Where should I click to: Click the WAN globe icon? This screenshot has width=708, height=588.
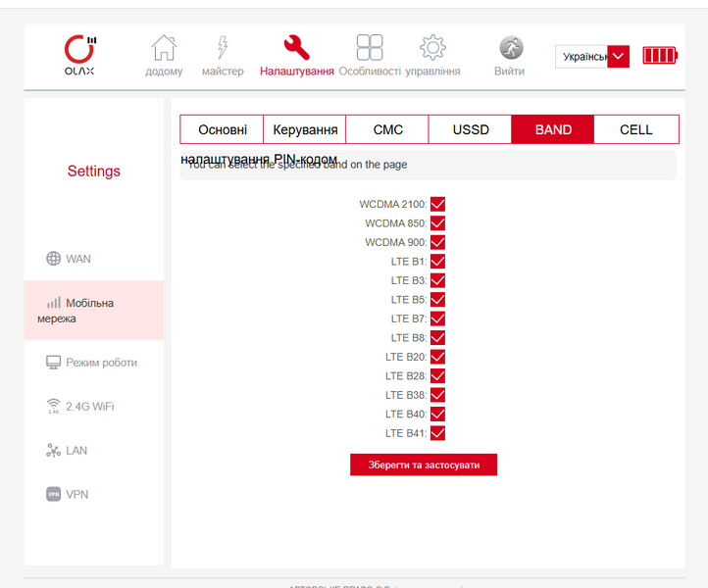53,259
